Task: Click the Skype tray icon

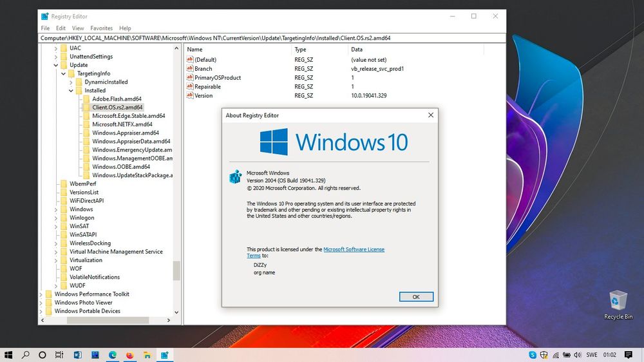Action: [x=533, y=355]
